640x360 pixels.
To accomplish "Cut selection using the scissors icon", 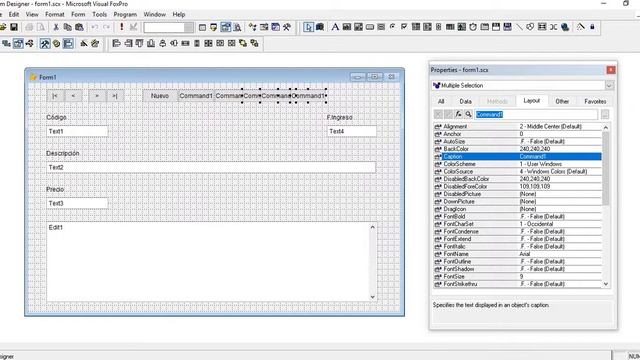I will click(56, 27).
